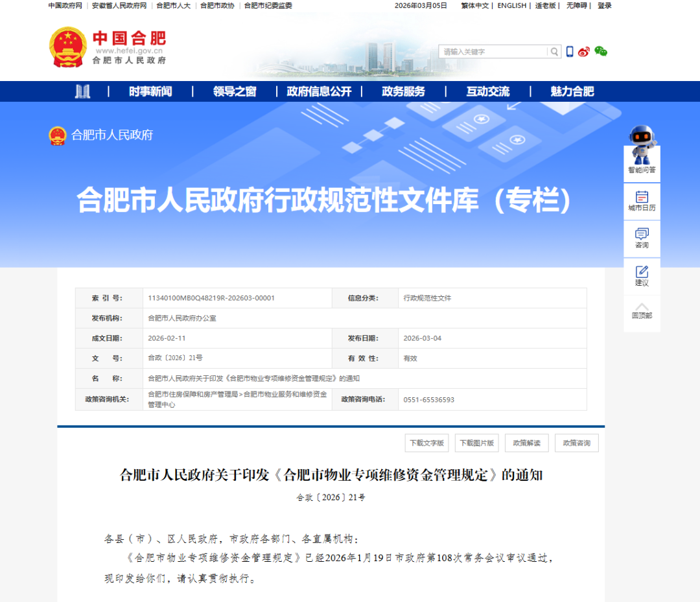The image size is (700, 602).
Task: Open the 建议 suggestion icon
Action: (x=642, y=275)
